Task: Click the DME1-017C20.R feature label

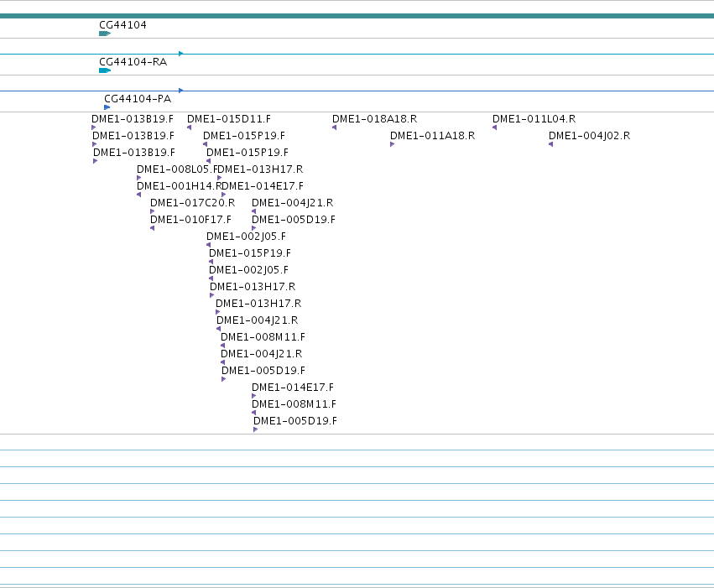Action: 193,203
